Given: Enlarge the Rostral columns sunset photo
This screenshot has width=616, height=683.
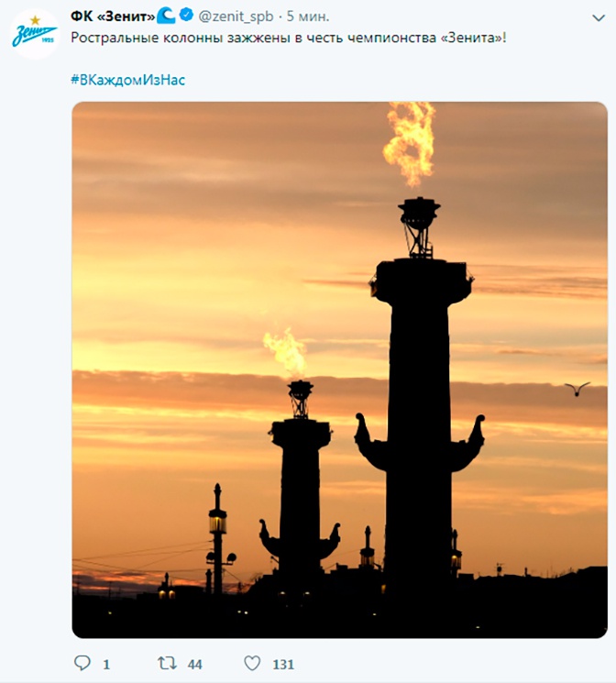Looking at the screenshot, I should click(x=339, y=369).
